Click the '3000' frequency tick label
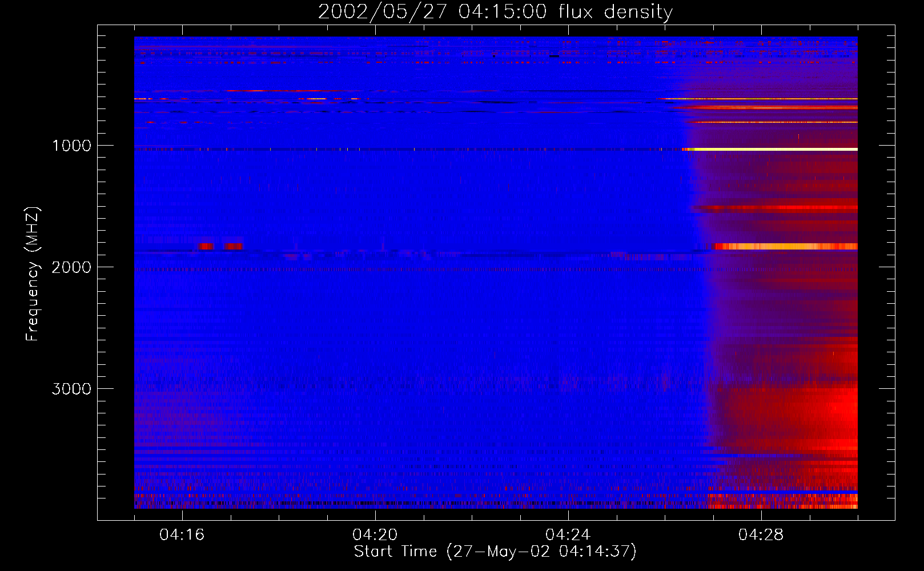Viewport: 924px width, 571px height. coord(71,389)
